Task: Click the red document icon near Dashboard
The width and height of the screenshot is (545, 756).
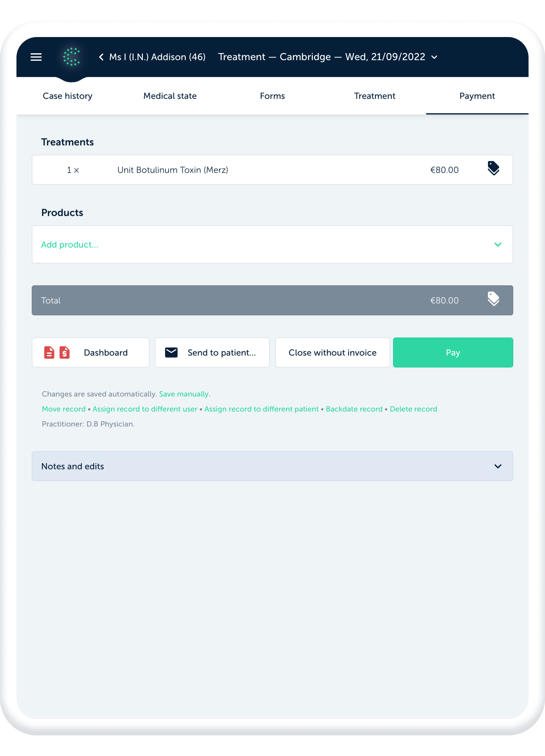Action: coord(49,353)
